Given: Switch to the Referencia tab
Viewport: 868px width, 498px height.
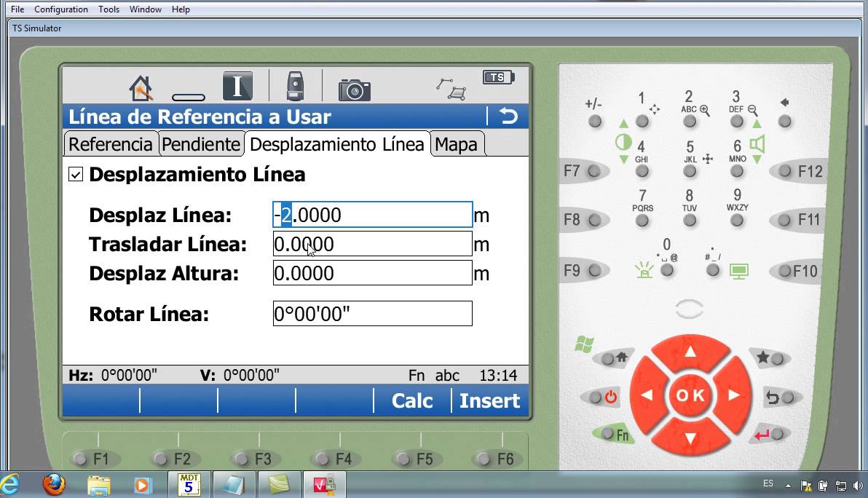Looking at the screenshot, I should (111, 144).
